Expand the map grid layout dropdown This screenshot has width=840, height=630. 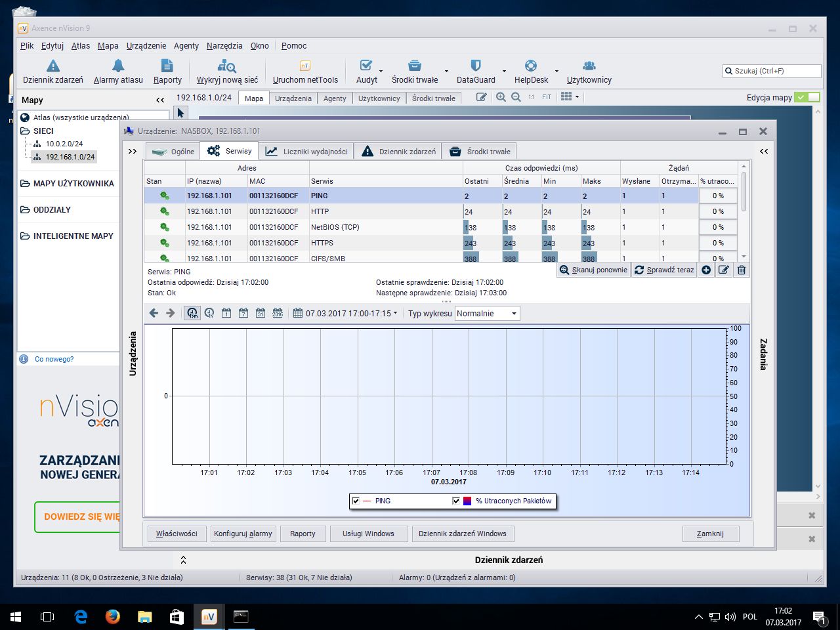coord(570,97)
